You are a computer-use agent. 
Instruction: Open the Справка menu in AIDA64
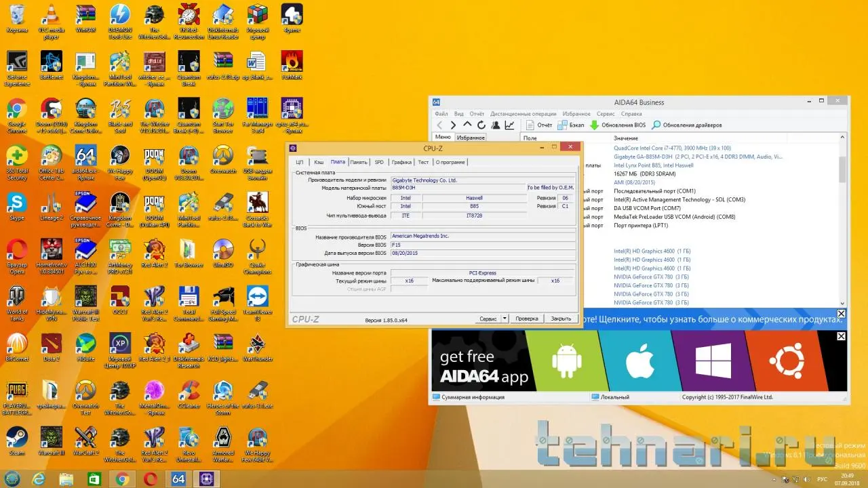[x=631, y=114]
